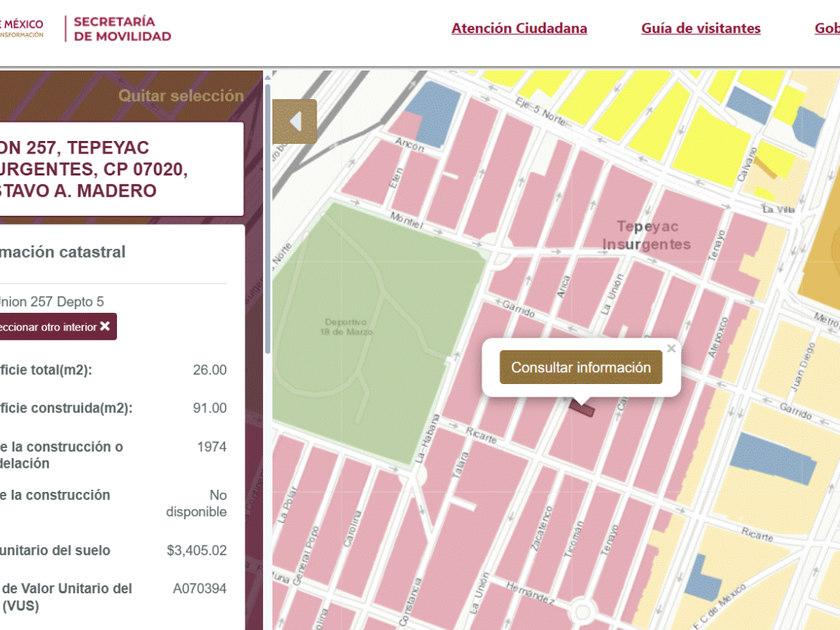Viewport: 840px width, 630px height.
Task: Click Seleccionar otro interior button
Action: pos(56,327)
